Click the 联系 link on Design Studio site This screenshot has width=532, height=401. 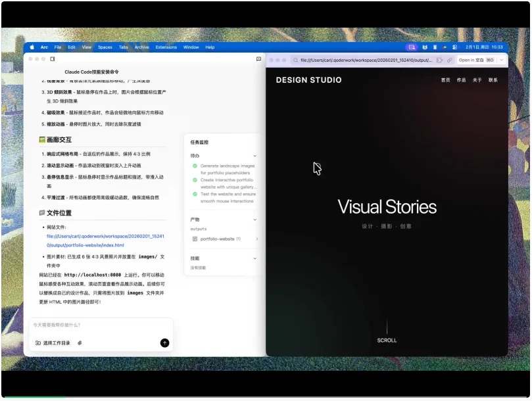click(x=492, y=80)
